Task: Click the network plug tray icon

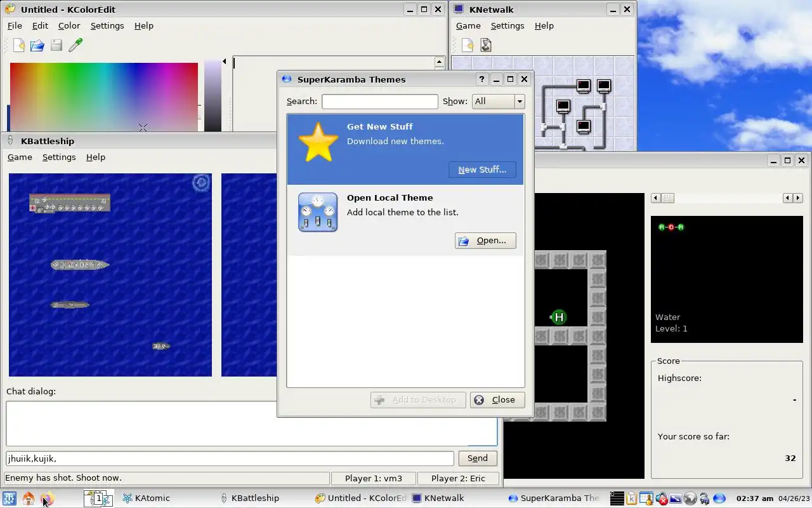Action: [x=704, y=498]
